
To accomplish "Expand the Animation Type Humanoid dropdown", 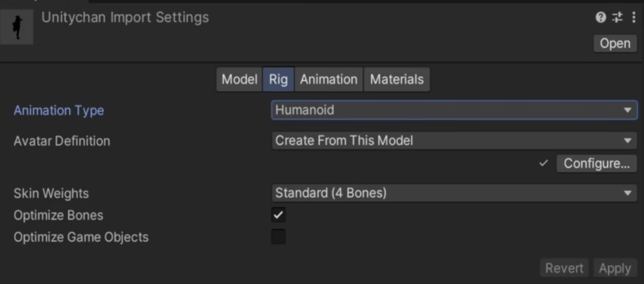I will [x=454, y=110].
